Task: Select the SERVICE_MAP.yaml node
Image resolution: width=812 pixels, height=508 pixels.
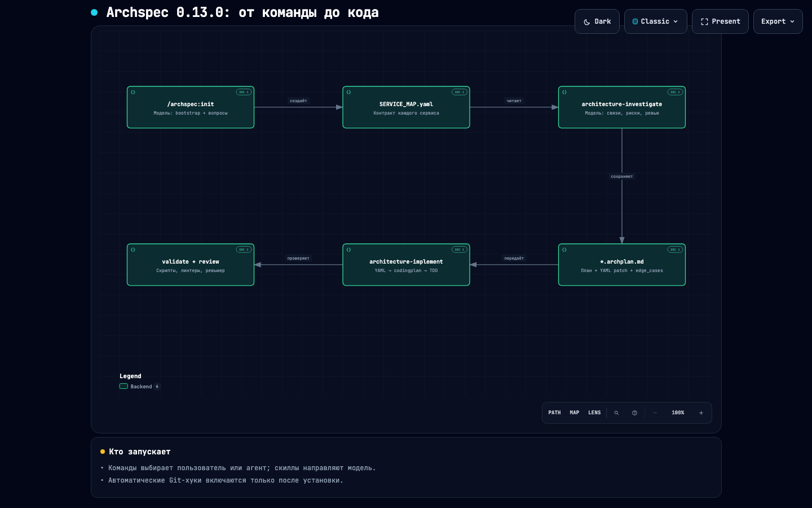Action: coord(406,107)
